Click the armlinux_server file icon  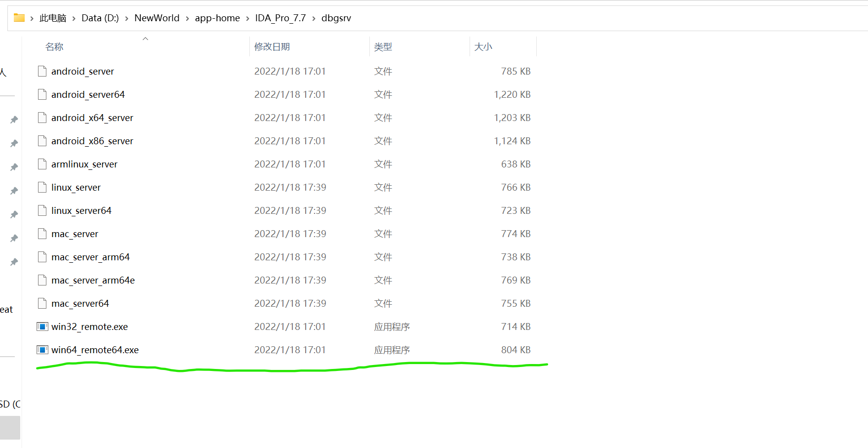point(42,164)
